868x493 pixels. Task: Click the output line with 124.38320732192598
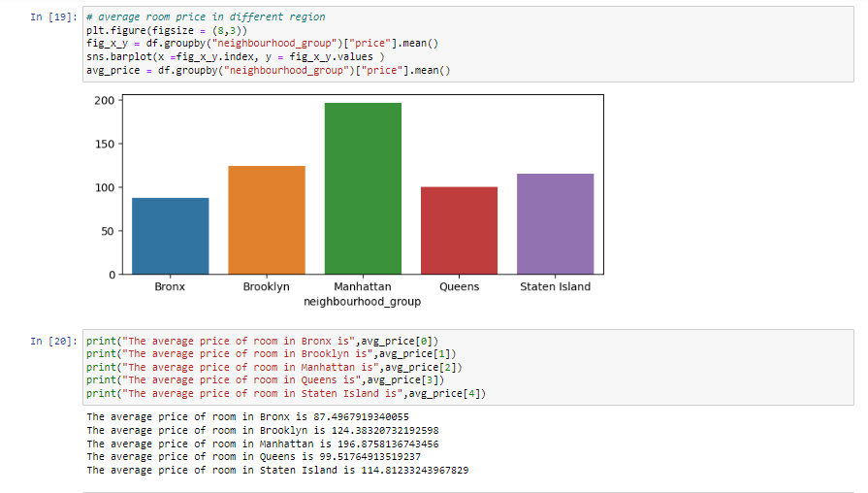pos(263,431)
